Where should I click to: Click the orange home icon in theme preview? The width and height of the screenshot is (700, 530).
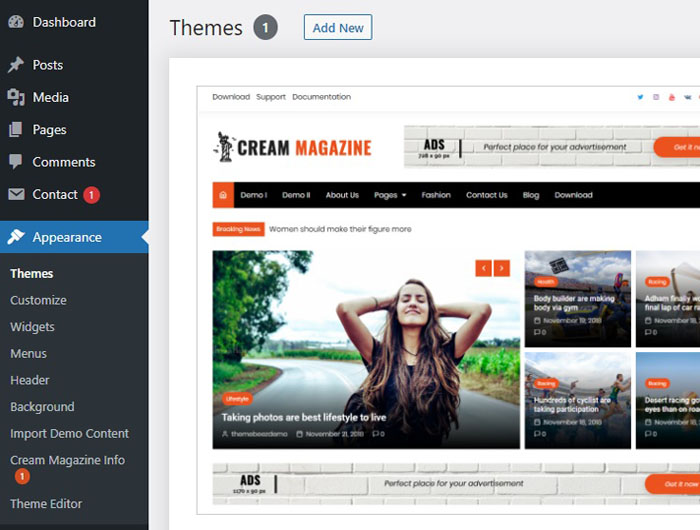[223, 195]
